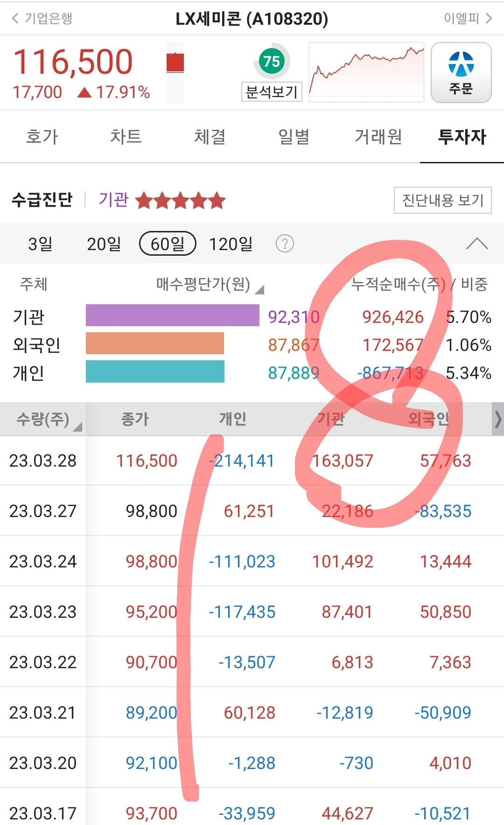This screenshot has height=825, width=504.
Task: Tap the teal 개인 average price bar
Action: [x=155, y=371]
